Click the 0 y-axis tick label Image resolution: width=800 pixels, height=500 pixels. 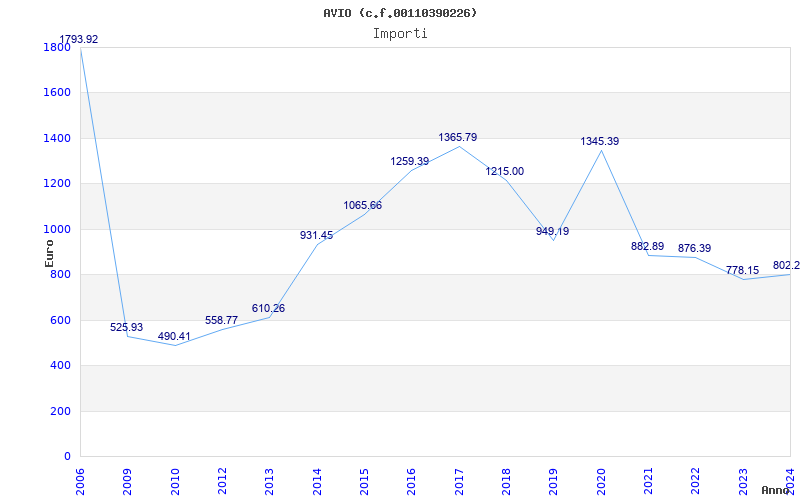[x=67, y=457]
